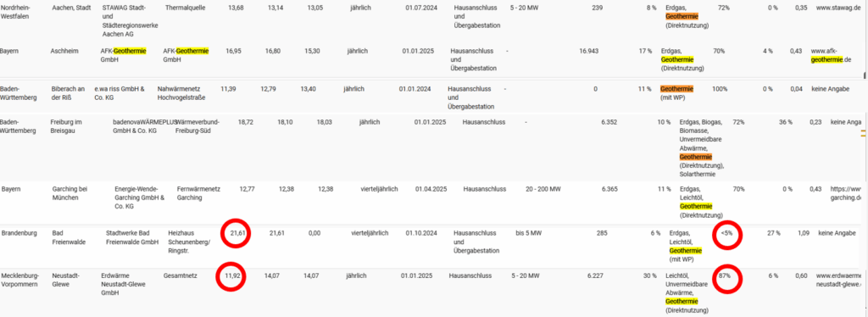Select the Nahwärmenetz Hochvogelstraße cell
Image resolution: width=868 pixels, height=317 pixels.
point(182,93)
